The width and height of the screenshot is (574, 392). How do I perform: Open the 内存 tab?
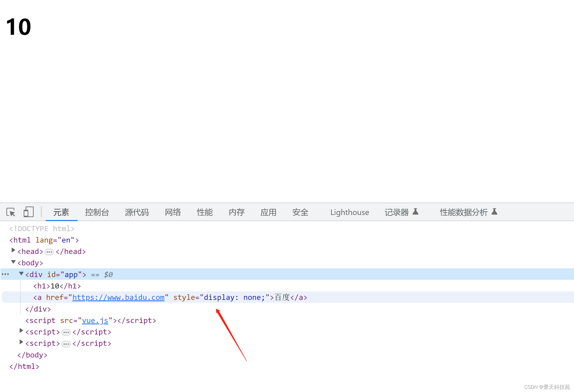[x=237, y=212]
